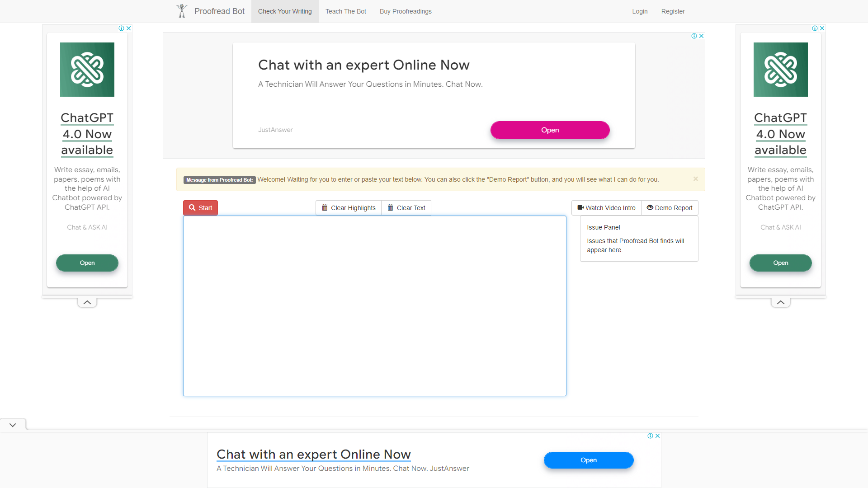Switch to the Teach The Bot tab
Image resolution: width=868 pixels, height=488 pixels.
point(345,11)
